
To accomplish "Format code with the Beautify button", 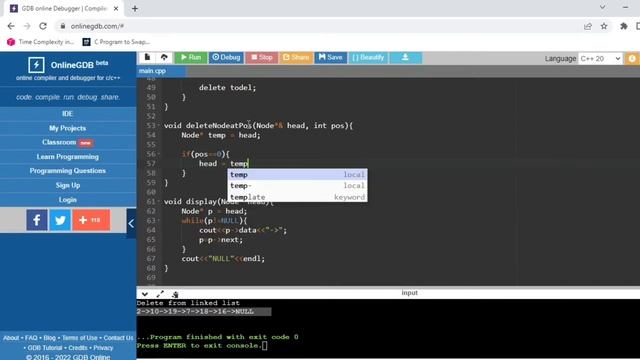I will point(368,58).
